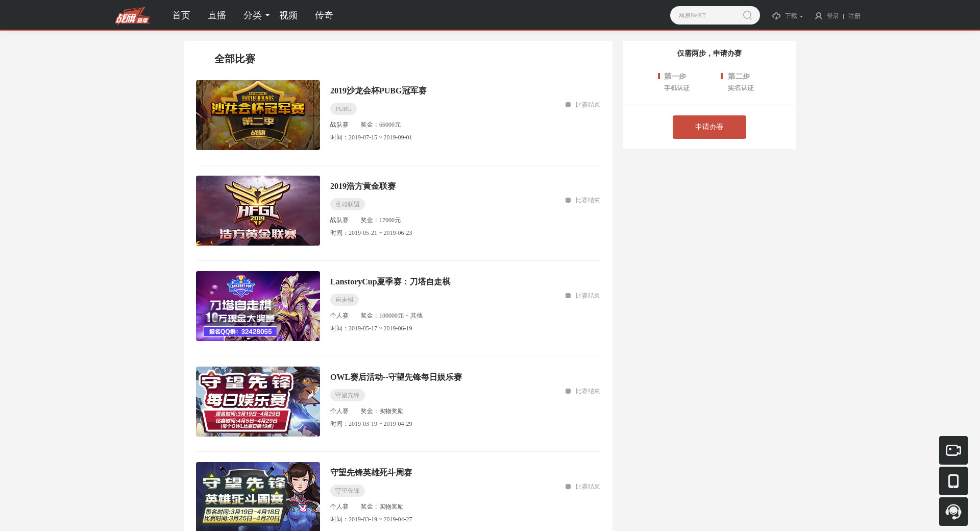Click the cloud download icon
The image size is (980, 531).
776,16
